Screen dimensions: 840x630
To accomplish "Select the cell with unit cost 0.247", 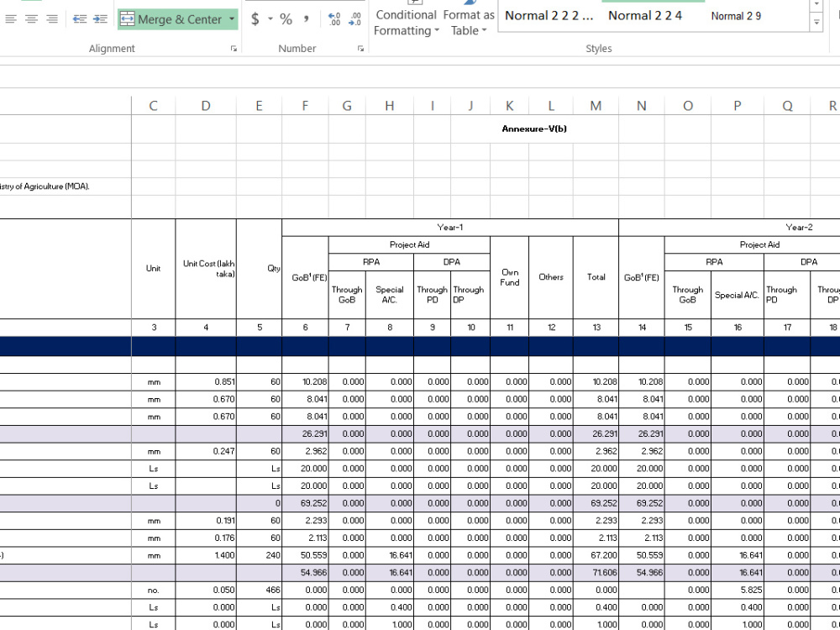I will coord(206,451).
